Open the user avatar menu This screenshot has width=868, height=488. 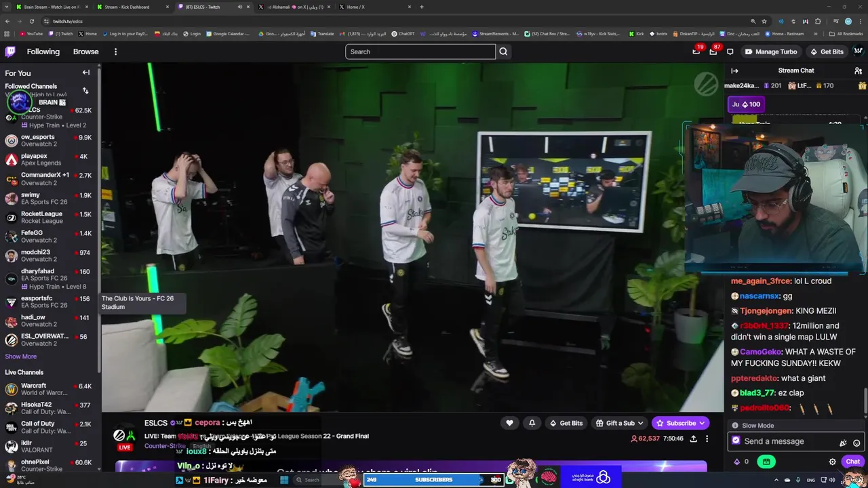coord(858,52)
